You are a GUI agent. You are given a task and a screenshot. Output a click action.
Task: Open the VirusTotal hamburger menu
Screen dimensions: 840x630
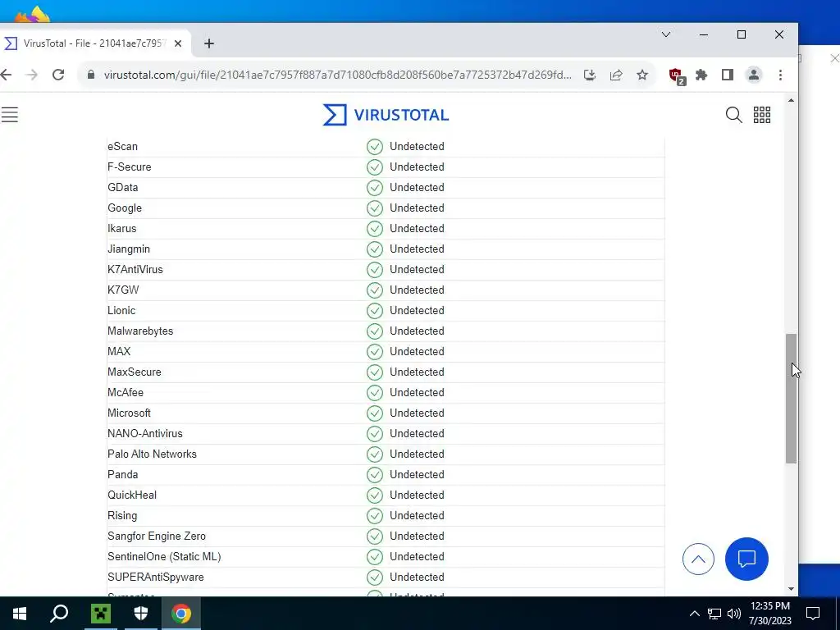coord(9,115)
